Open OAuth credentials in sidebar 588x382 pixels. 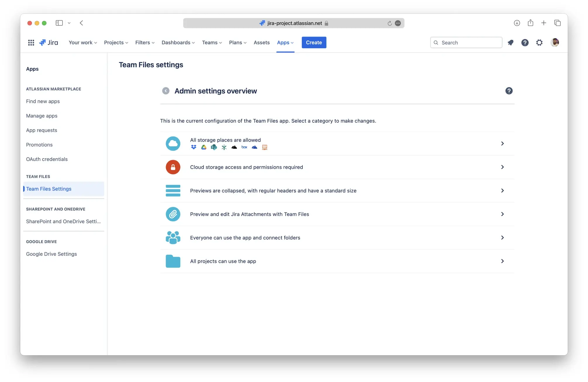point(47,159)
